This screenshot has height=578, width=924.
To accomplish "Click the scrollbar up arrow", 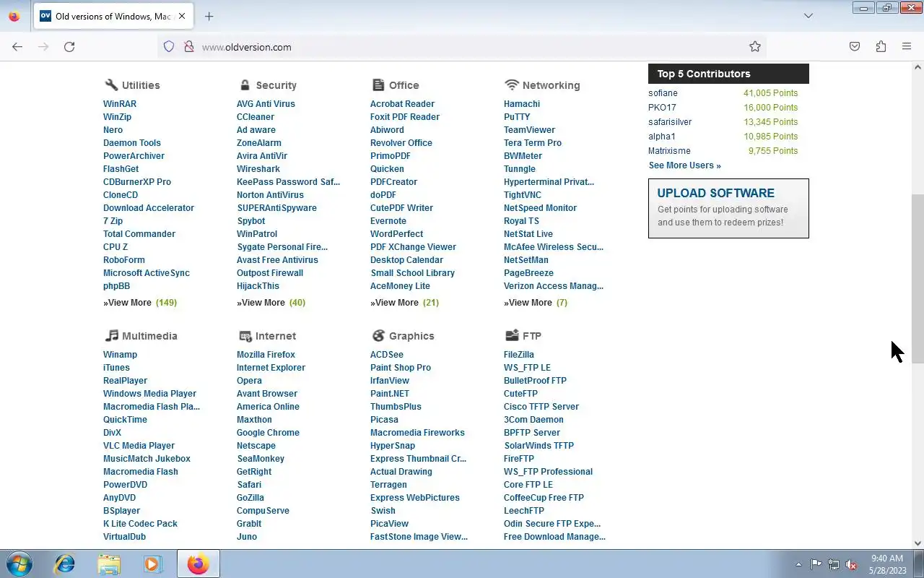I will click(x=918, y=67).
